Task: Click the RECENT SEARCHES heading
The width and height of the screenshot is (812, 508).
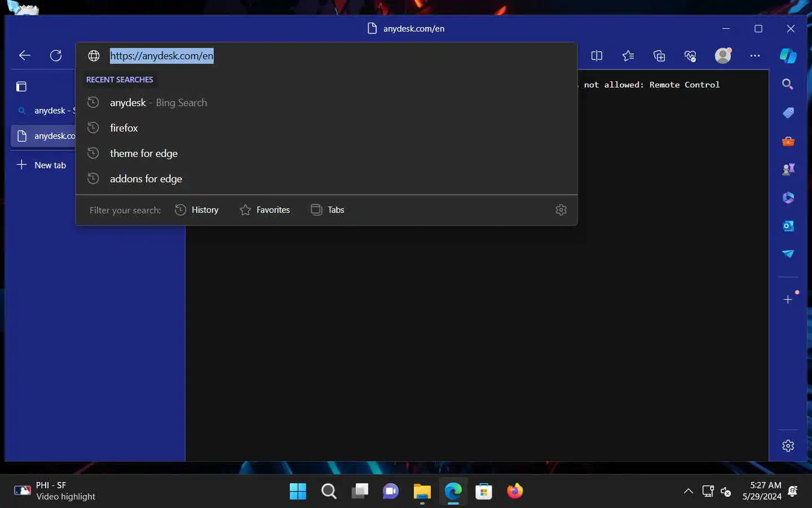Action: 120,80
